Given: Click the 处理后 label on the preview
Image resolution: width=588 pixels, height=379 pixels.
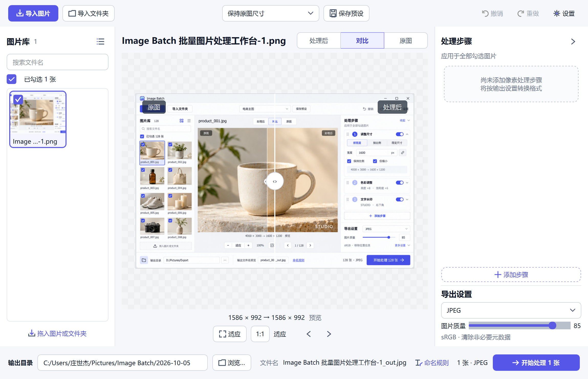Looking at the screenshot, I should coord(392,107).
